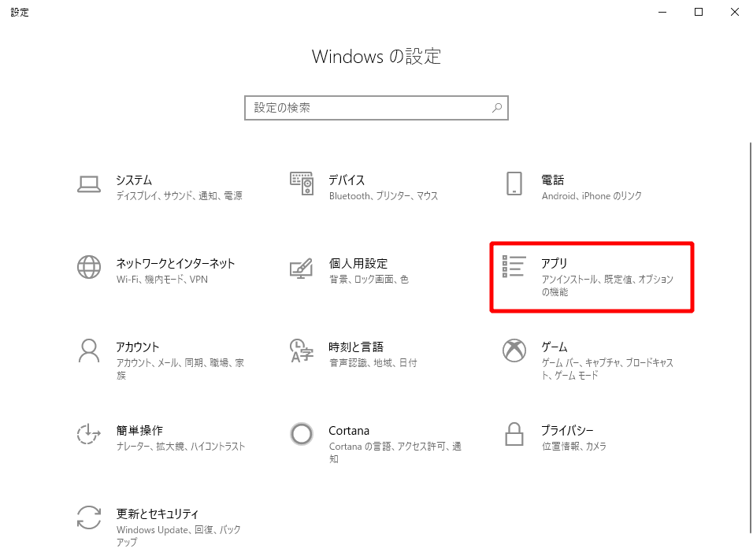Image resolution: width=753 pixels, height=560 pixels.
Task: Select the アプリ heading
Action: (x=555, y=264)
